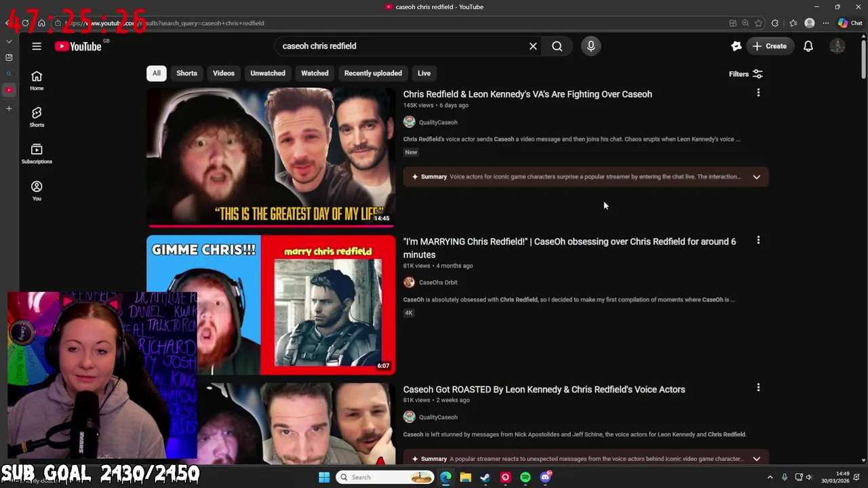Open Shorts in the YouTube sidebar

tap(37, 117)
